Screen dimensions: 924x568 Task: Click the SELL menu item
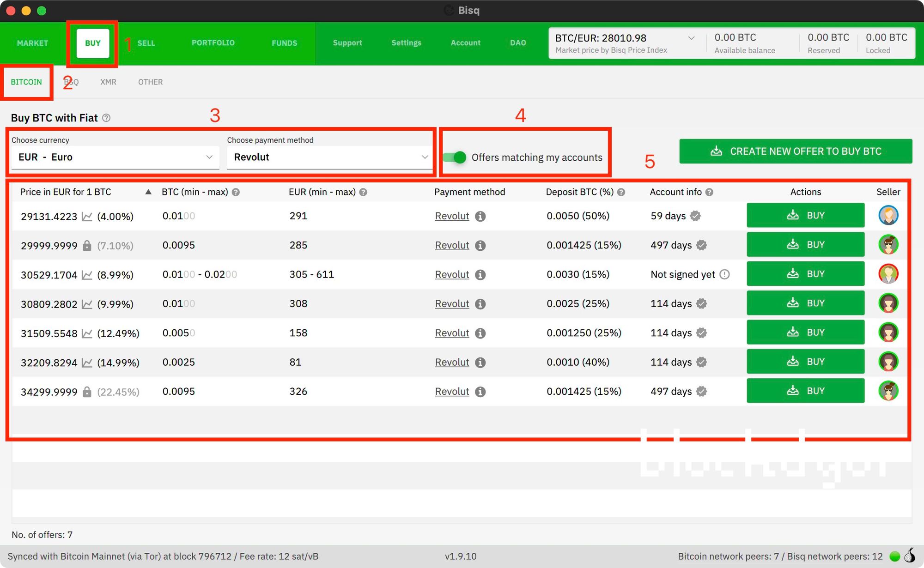point(145,42)
